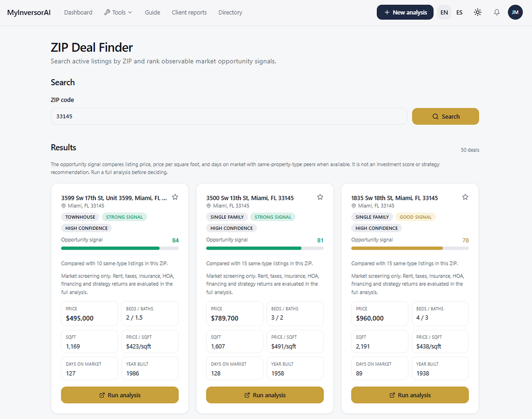Toggle the light/dark theme sun icon
Viewport: 532px width, 419px height.
point(477,12)
